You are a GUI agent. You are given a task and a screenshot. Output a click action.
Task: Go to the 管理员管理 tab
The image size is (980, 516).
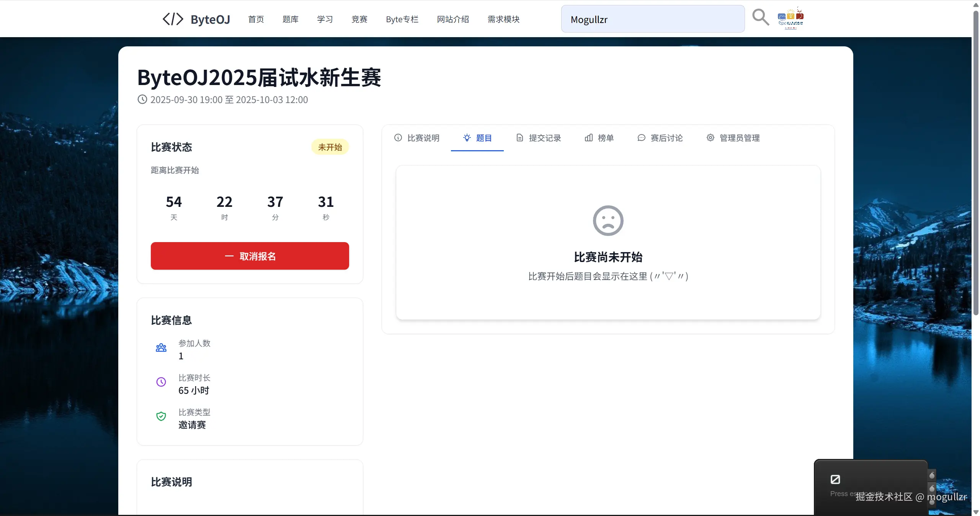point(733,138)
